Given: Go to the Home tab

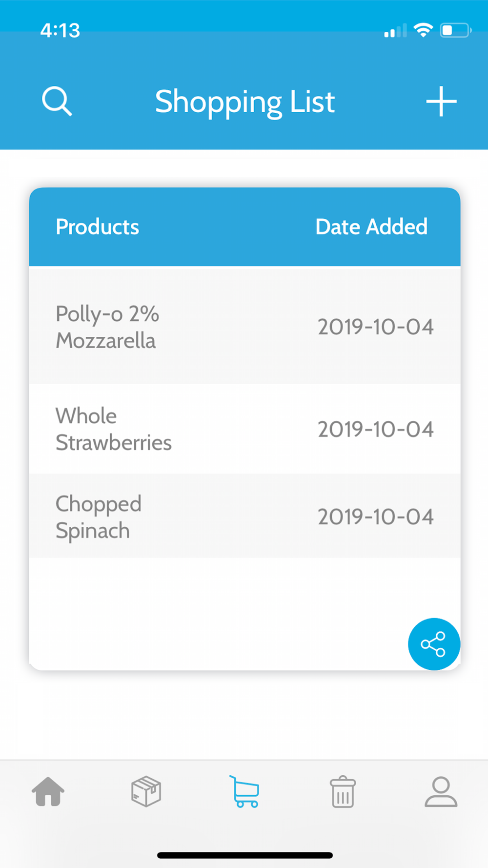Looking at the screenshot, I should pos(48,791).
